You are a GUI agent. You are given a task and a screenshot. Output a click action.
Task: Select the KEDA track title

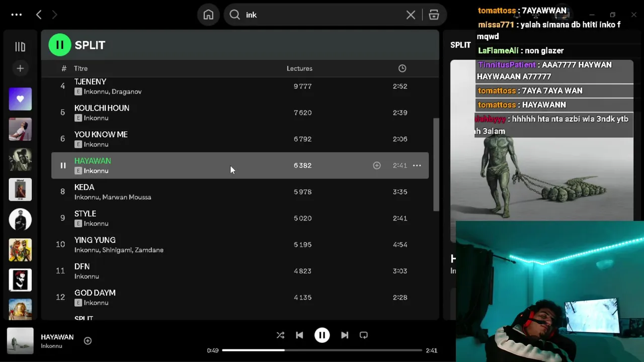pos(84,187)
